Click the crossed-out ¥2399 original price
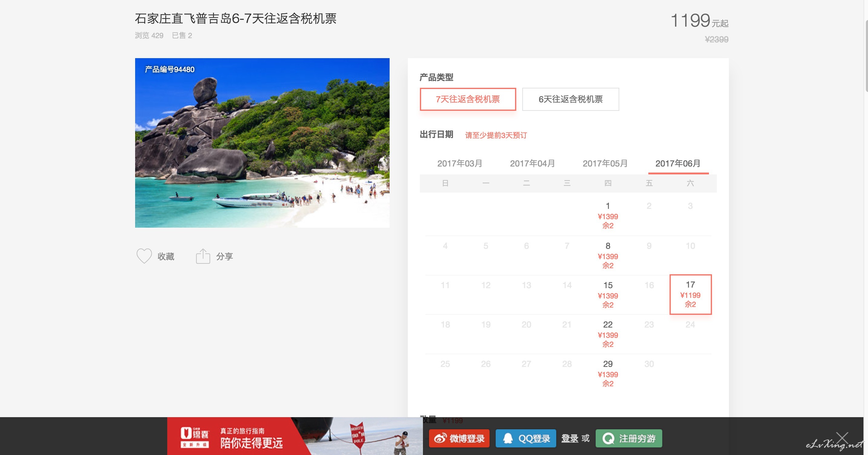Screen dimensions: 868x455 717,39
